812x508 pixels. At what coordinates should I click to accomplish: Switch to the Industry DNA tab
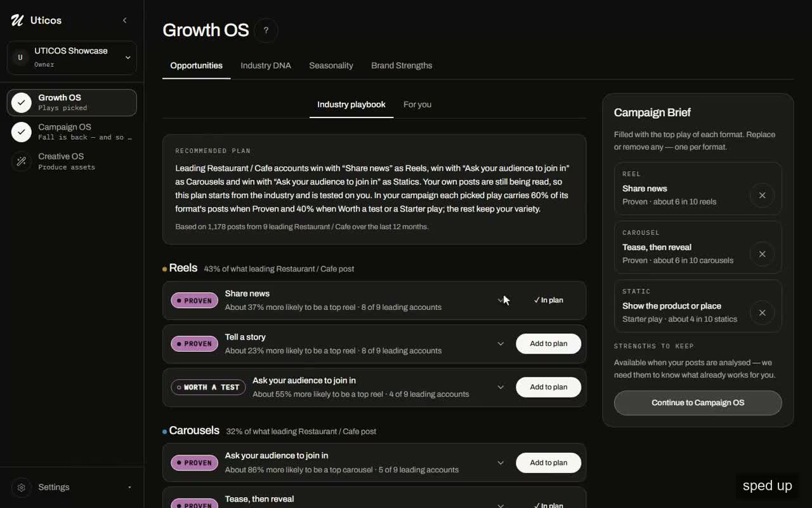point(266,65)
